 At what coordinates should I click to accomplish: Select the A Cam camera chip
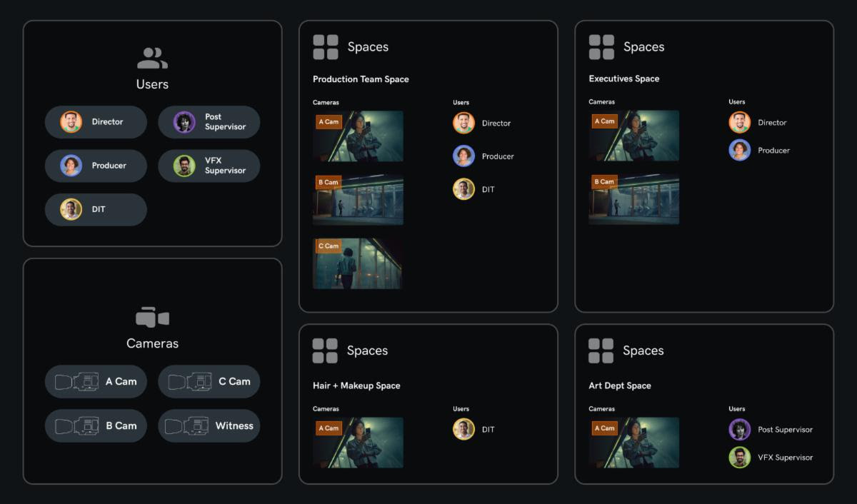coord(96,381)
